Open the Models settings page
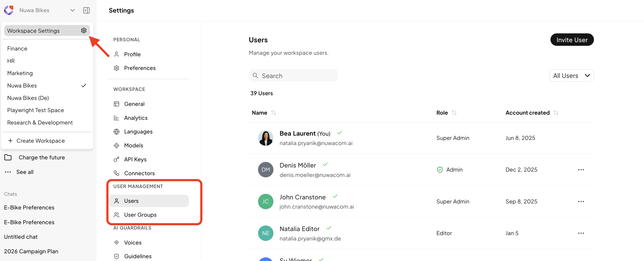 (x=134, y=145)
